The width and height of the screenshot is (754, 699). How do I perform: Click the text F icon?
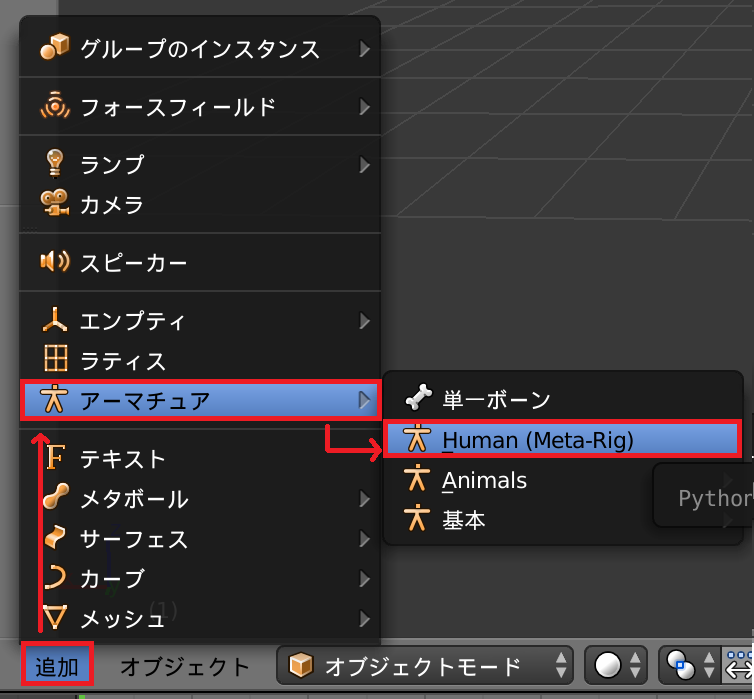pyautogui.click(x=55, y=457)
